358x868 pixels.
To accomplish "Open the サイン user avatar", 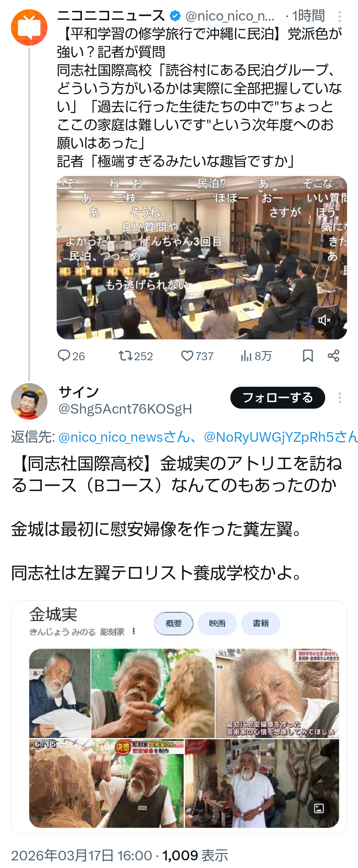I will click(29, 401).
